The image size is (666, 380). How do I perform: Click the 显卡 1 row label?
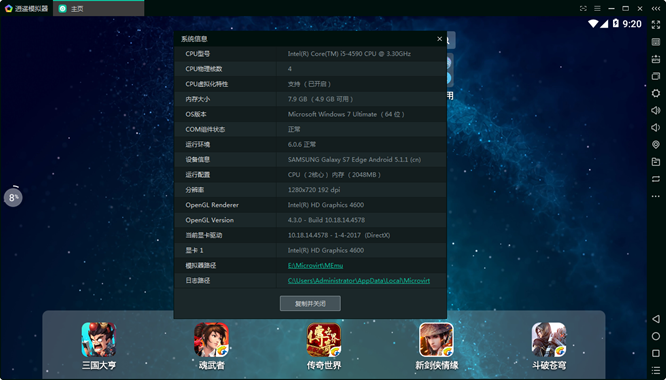pyautogui.click(x=194, y=251)
